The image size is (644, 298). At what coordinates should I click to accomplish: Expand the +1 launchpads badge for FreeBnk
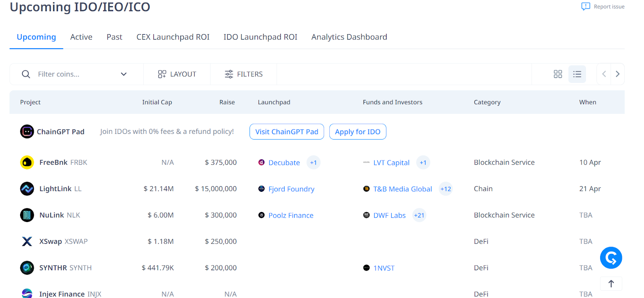coord(314,162)
